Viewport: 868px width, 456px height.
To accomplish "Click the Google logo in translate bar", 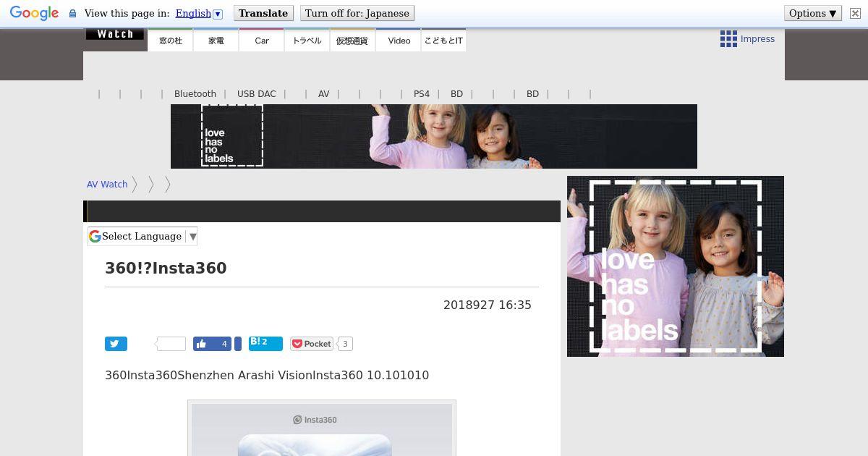I will point(34,13).
